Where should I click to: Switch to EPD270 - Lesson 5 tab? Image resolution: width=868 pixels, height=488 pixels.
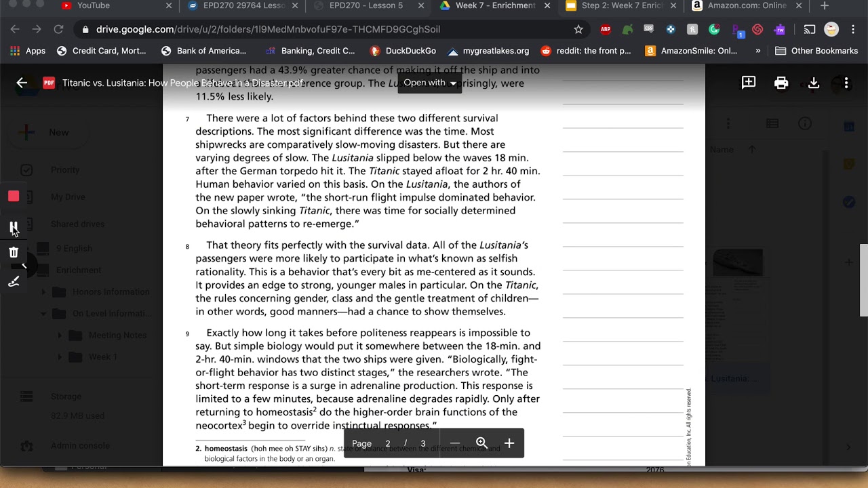tap(366, 6)
